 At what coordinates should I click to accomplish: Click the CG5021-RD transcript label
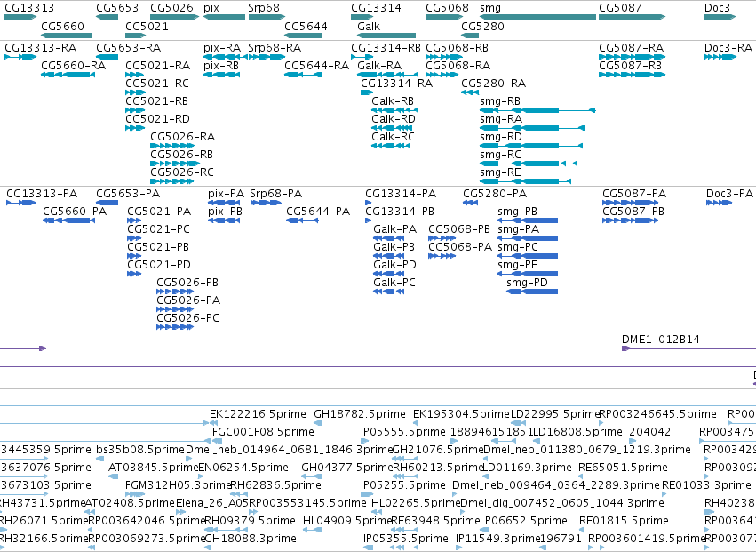click(157, 119)
